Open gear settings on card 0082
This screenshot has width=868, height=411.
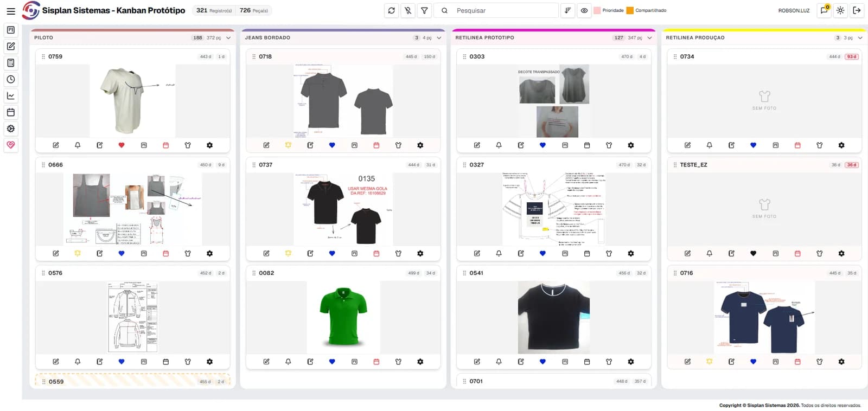420,362
